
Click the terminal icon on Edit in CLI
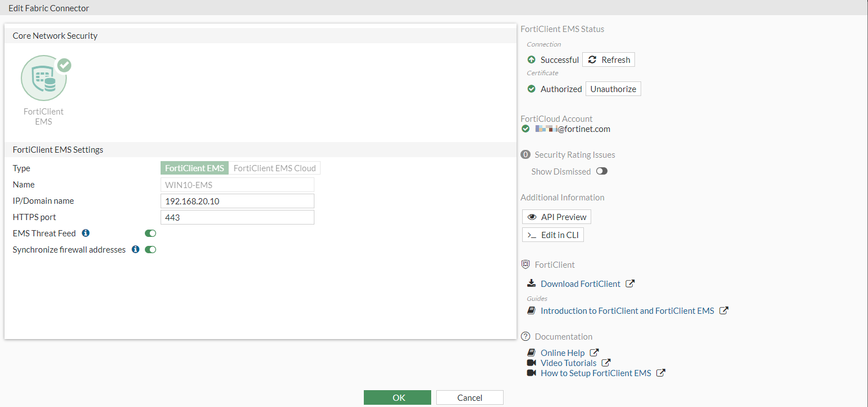click(533, 235)
